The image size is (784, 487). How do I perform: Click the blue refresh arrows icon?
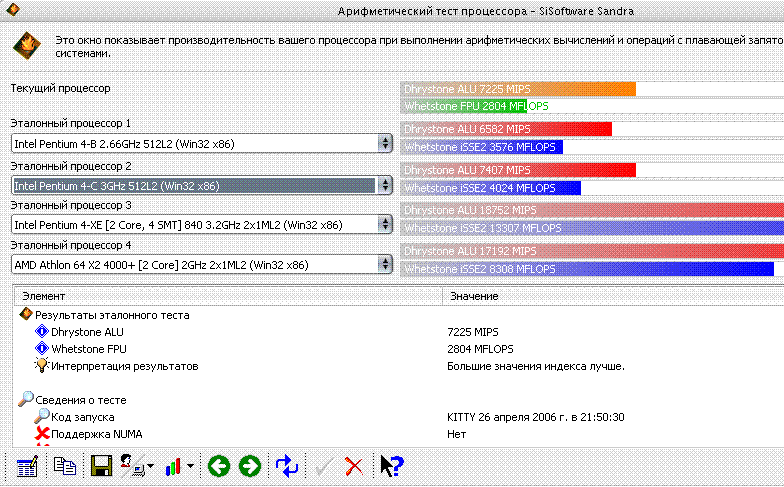coord(287,466)
